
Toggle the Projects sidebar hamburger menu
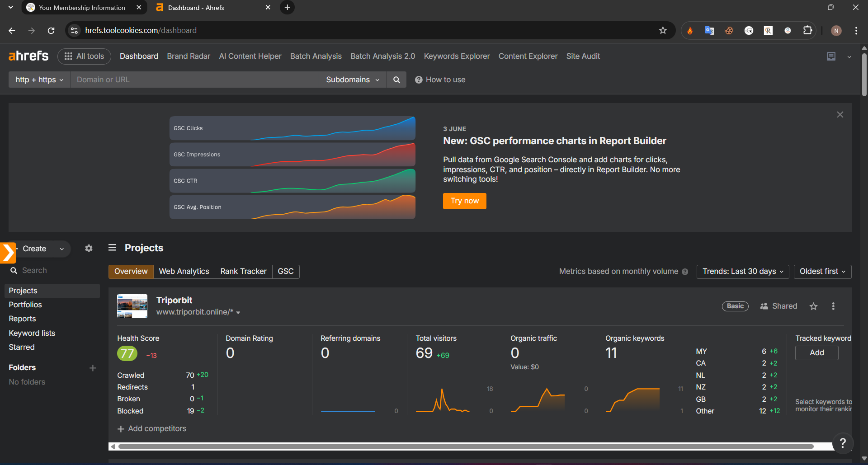click(113, 248)
